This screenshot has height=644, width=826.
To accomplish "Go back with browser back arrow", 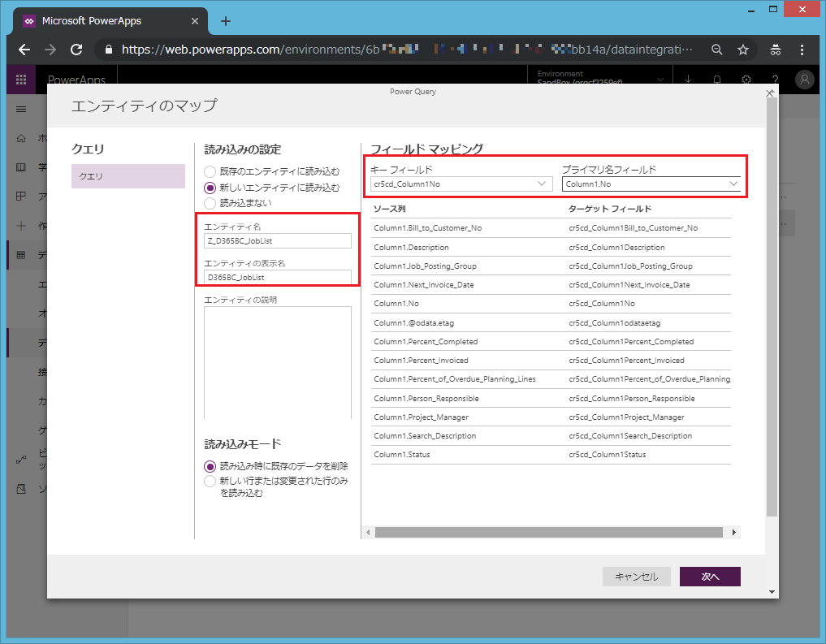I will coord(24,50).
